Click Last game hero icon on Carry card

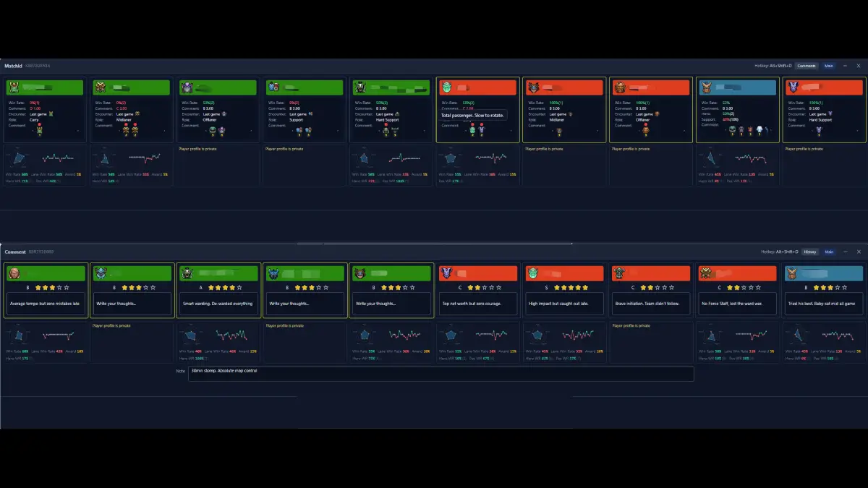(x=51, y=114)
